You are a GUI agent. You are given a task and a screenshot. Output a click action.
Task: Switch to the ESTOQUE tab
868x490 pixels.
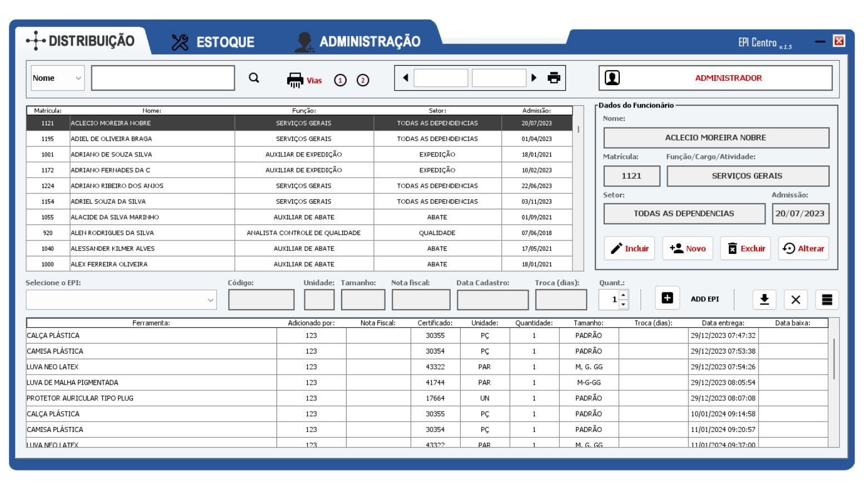click(x=213, y=42)
